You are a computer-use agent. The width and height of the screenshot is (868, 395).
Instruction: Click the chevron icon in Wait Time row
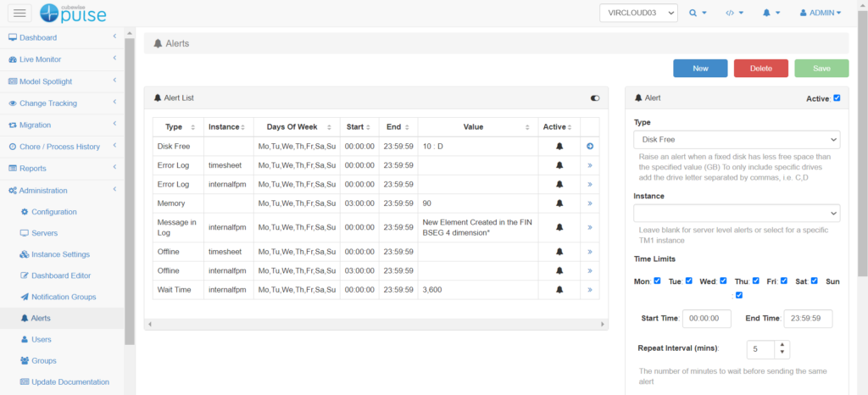[x=589, y=290]
